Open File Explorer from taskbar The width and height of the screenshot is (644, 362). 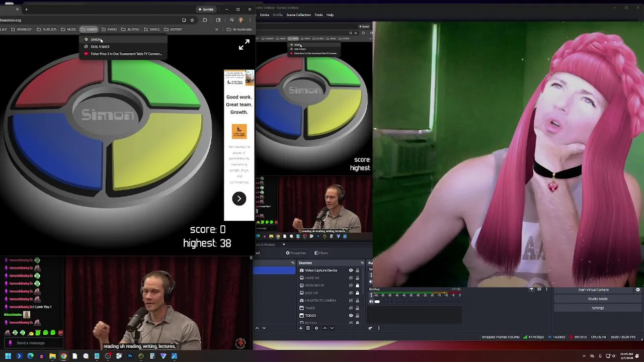pyautogui.click(x=52, y=356)
